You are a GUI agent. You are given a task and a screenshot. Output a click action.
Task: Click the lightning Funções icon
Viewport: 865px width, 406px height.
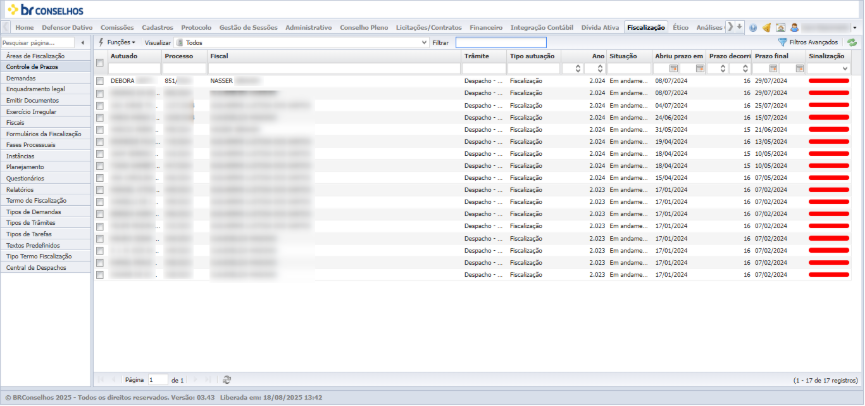101,42
